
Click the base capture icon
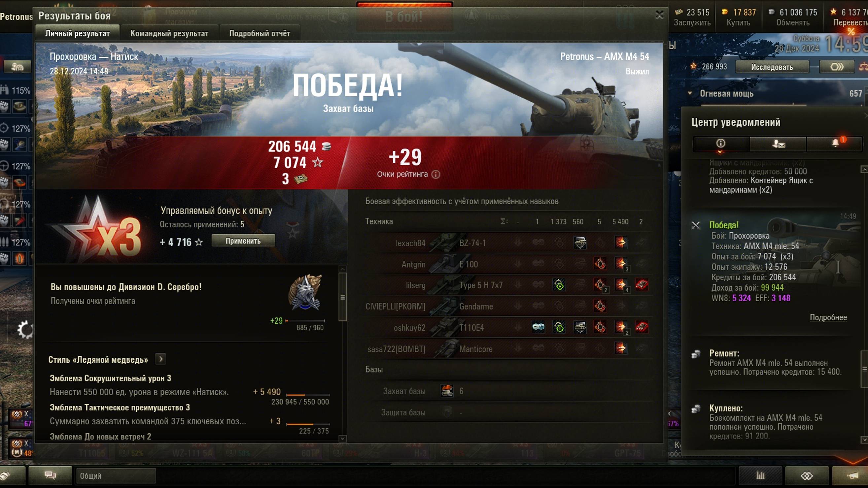447,391
